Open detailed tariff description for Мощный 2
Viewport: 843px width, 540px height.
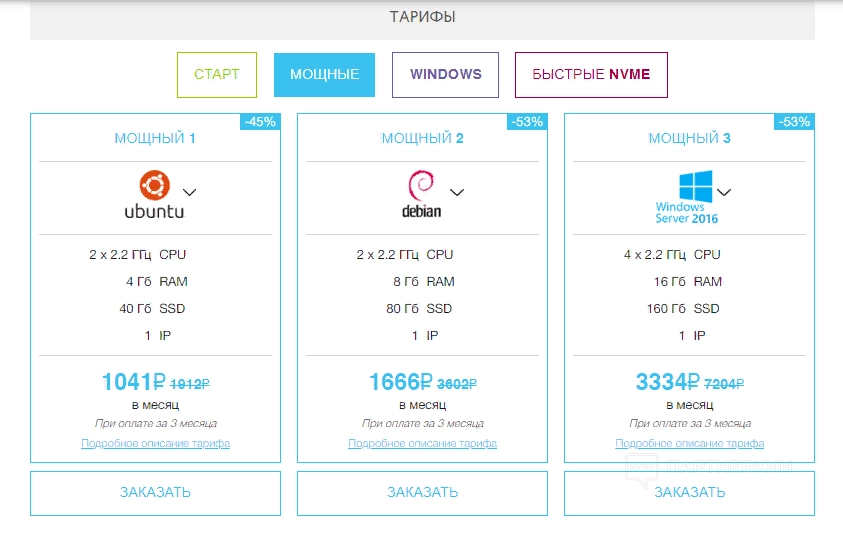[x=422, y=444]
